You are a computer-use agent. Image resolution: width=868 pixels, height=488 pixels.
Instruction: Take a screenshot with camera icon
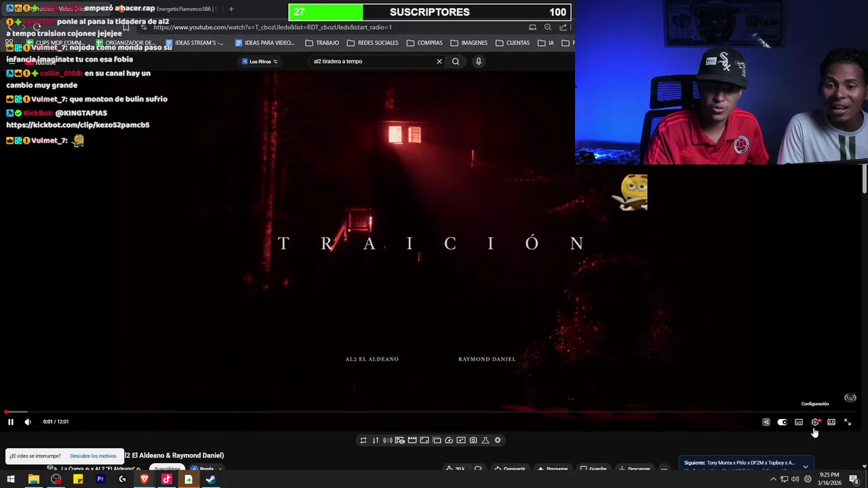coord(473,441)
